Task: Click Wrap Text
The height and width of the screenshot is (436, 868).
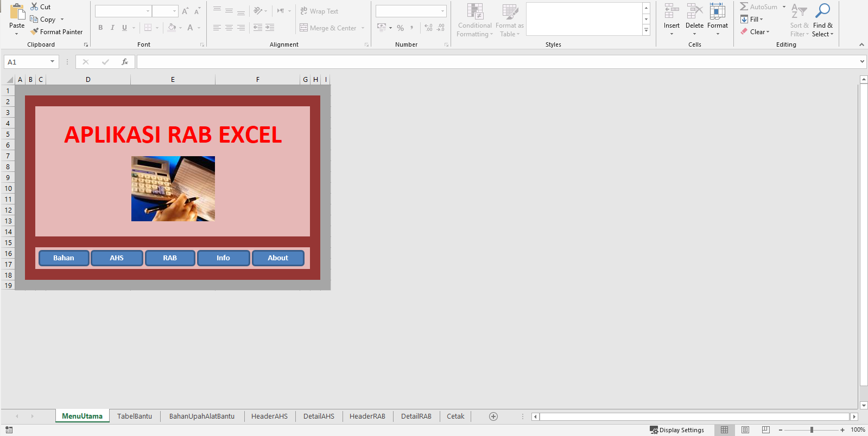Action: coord(319,11)
